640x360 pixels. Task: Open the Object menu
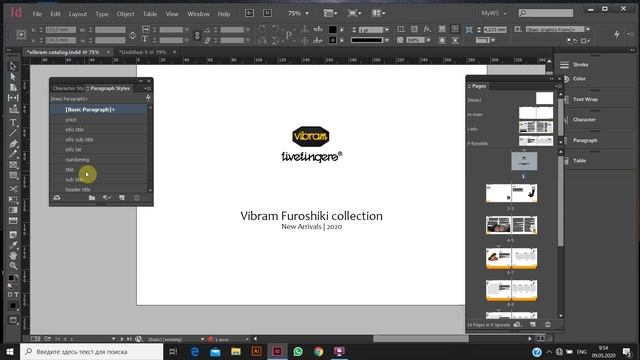(125, 13)
